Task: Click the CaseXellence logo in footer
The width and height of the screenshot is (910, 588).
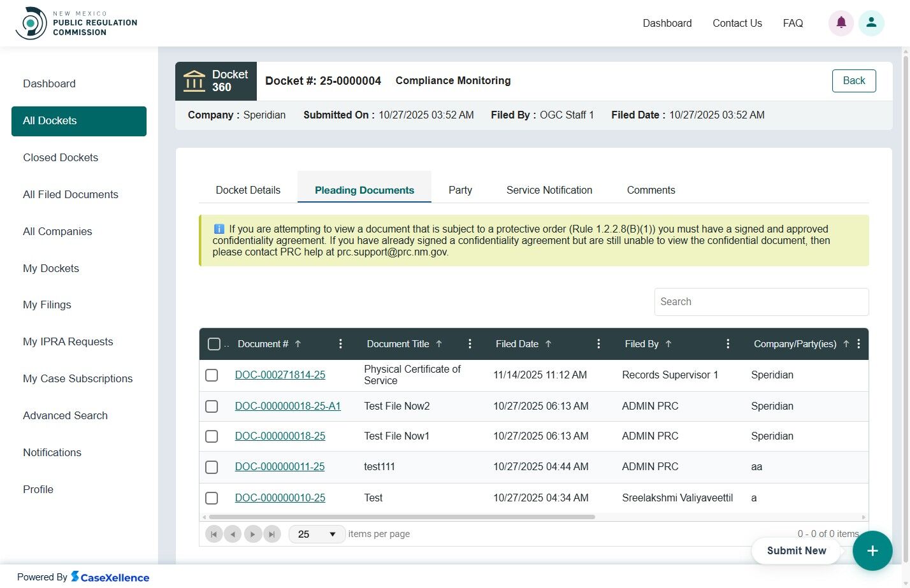Action: coord(110,577)
